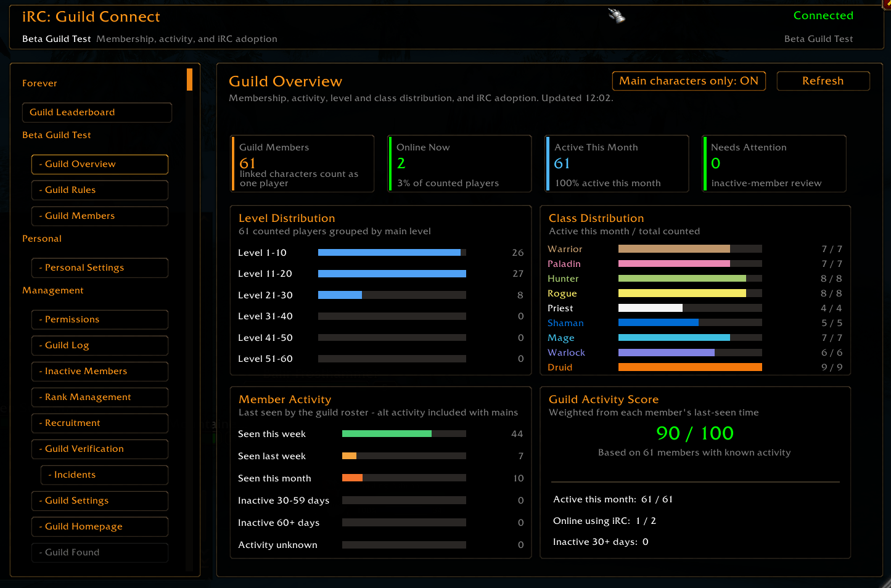Click the Paladin class bar
This screenshot has height=588, width=891.
(690, 264)
